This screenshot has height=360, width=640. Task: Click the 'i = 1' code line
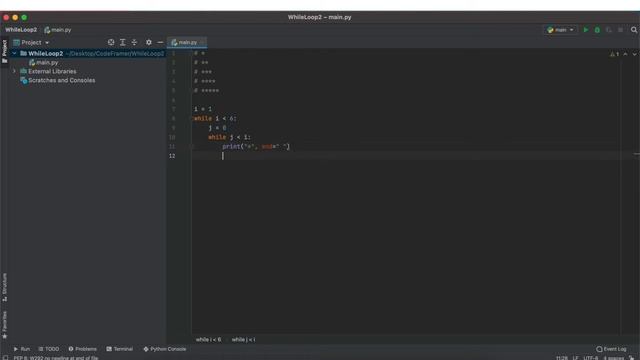[203, 109]
